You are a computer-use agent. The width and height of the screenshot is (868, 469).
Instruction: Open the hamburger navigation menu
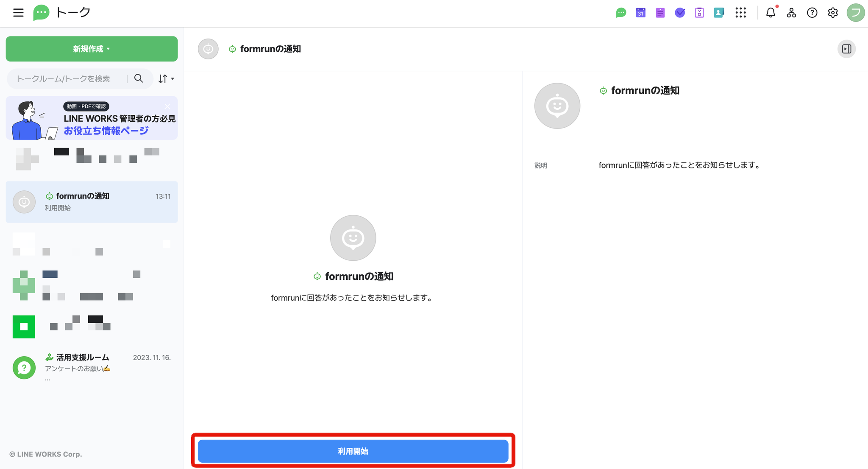click(x=18, y=13)
